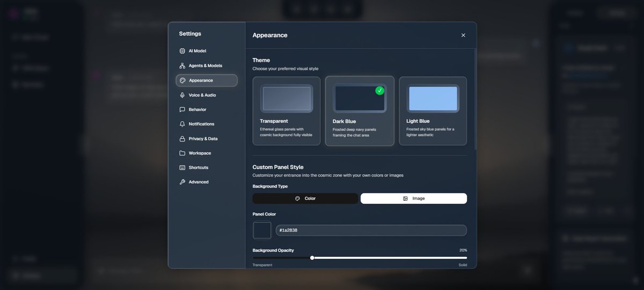Open the Shortcuts settings section
This screenshot has height=290, width=644.
[207, 167]
